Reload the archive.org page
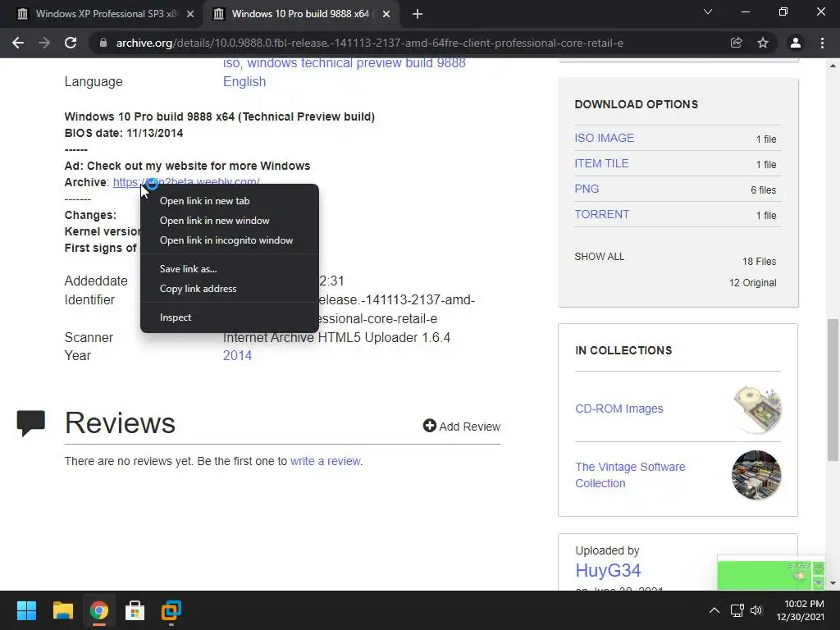This screenshot has width=840, height=630. 71,43
